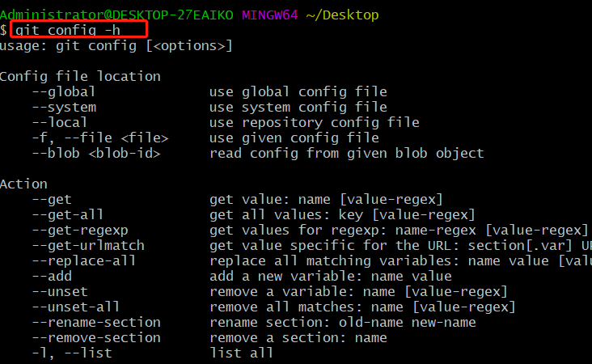Click the line 'usage: git config [<options>]'
Image resolution: width=592 pixels, height=364 pixels.
pos(116,46)
